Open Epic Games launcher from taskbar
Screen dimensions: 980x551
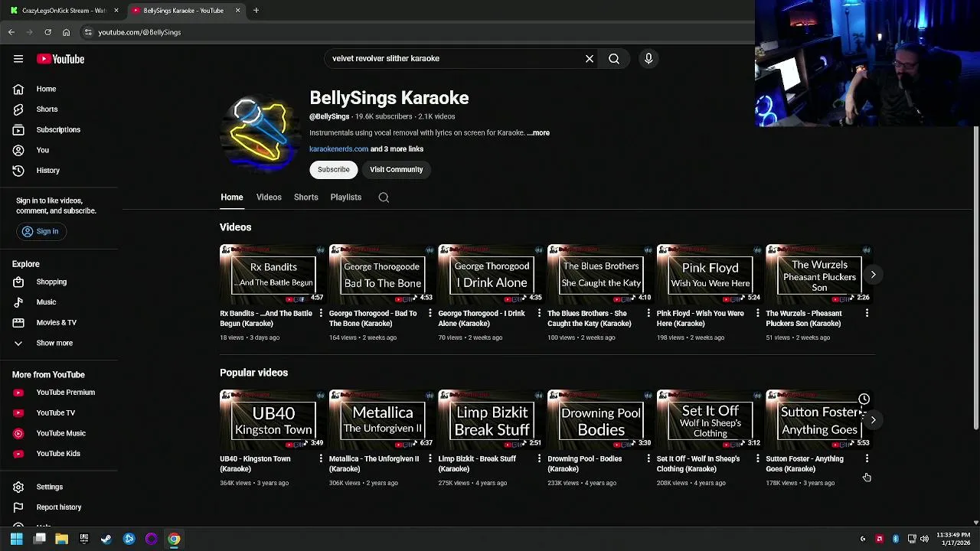coord(84,539)
